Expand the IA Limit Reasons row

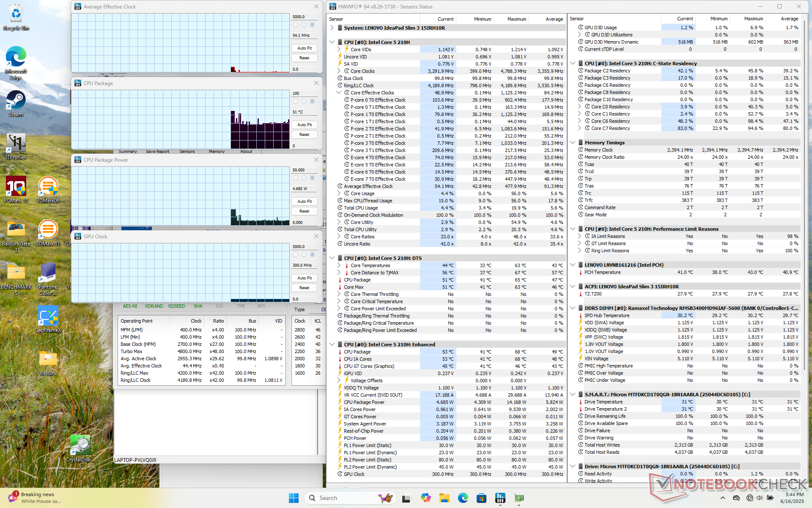(x=580, y=236)
